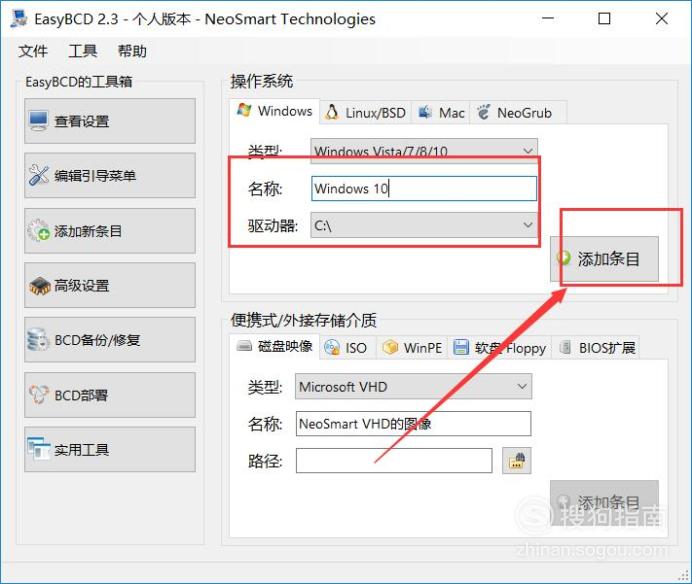Click the wrench icon on 编辑引导菜单
This screenshot has height=584, width=692.
pyautogui.click(x=38, y=175)
